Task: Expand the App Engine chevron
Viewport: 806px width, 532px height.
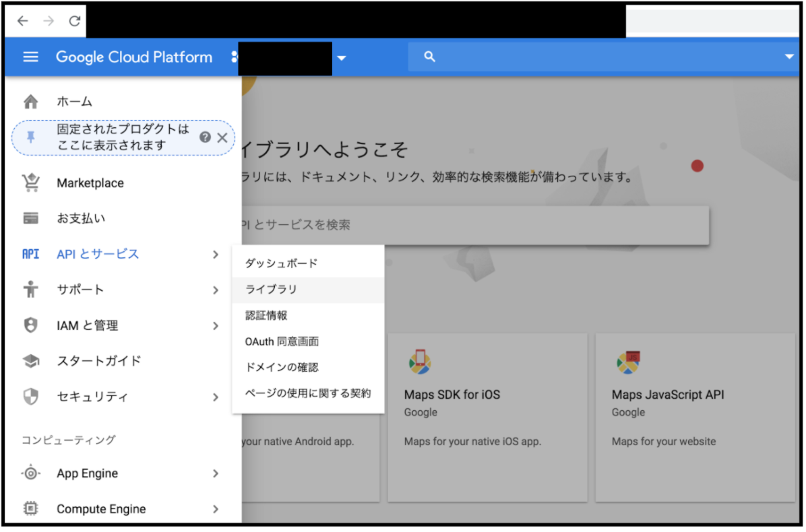Action: [216, 475]
